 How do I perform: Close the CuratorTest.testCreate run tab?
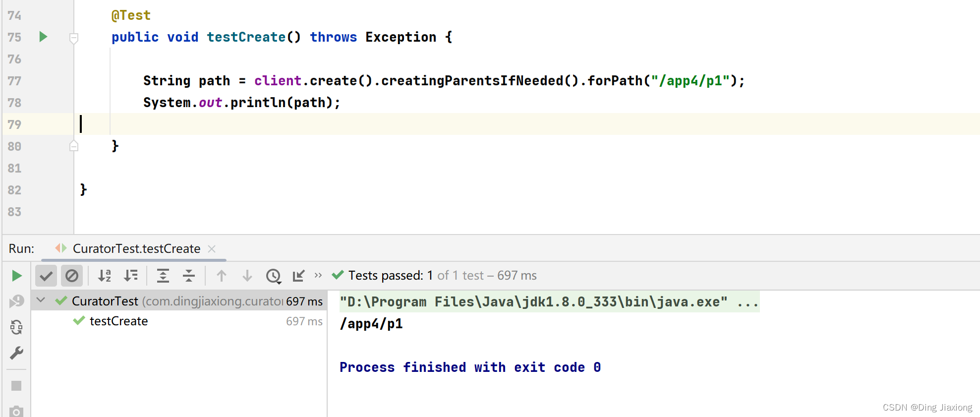212,249
